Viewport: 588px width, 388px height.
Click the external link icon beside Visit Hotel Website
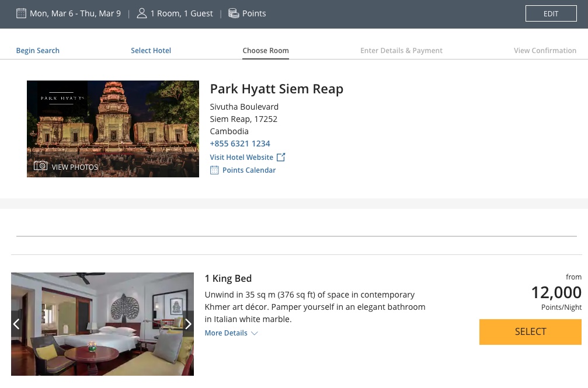click(281, 156)
